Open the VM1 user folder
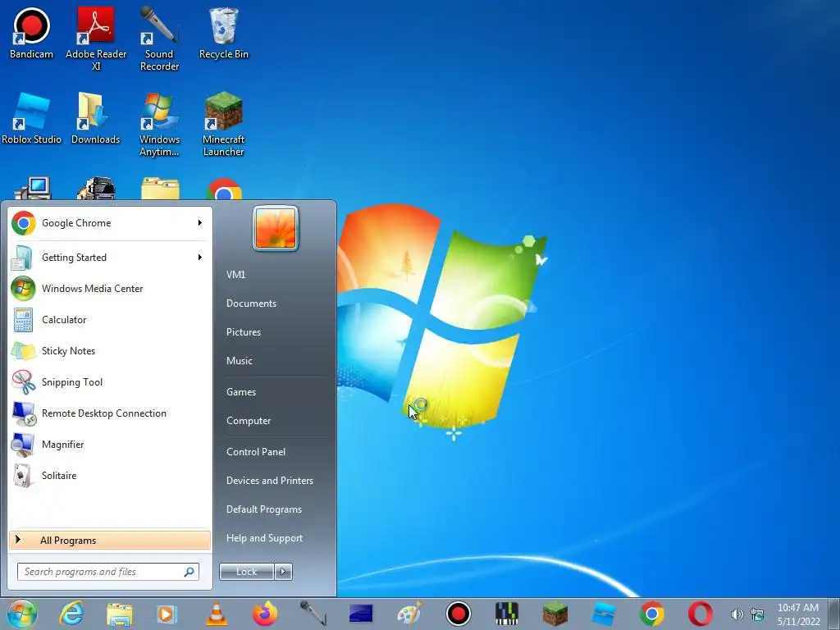The width and height of the screenshot is (840, 630). 235,275
